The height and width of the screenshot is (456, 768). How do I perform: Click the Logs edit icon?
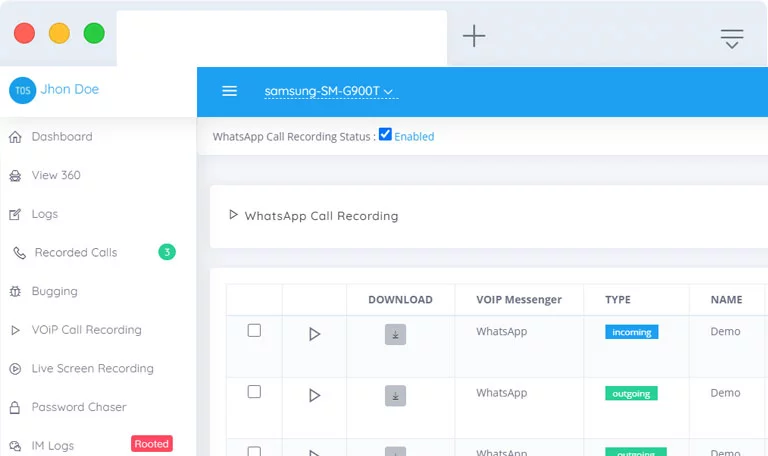[15, 214]
